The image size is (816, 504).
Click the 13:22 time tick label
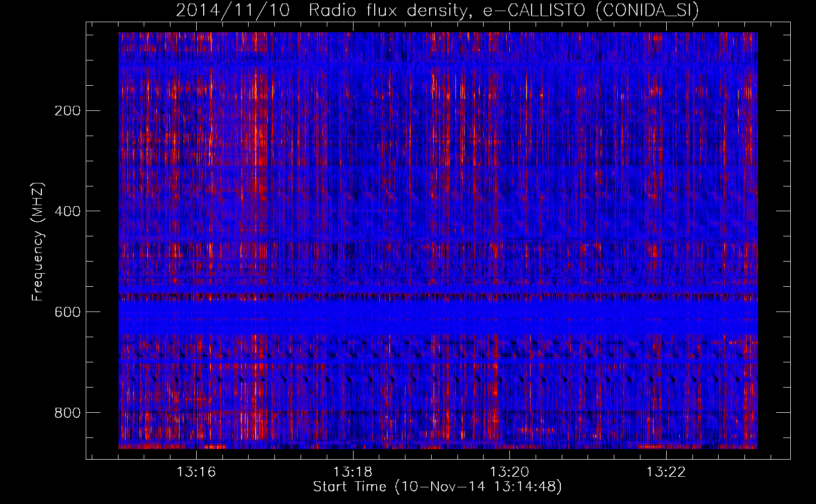pyautogui.click(x=667, y=472)
